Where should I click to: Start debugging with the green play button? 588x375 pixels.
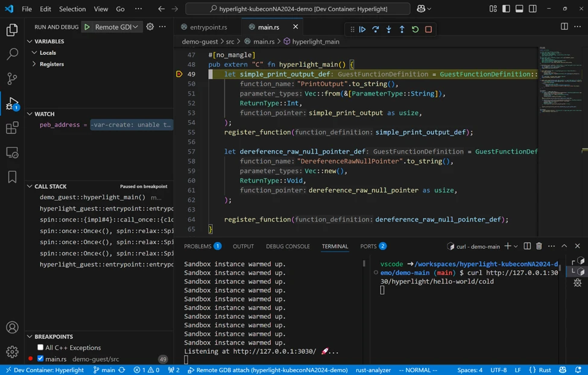click(x=87, y=27)
